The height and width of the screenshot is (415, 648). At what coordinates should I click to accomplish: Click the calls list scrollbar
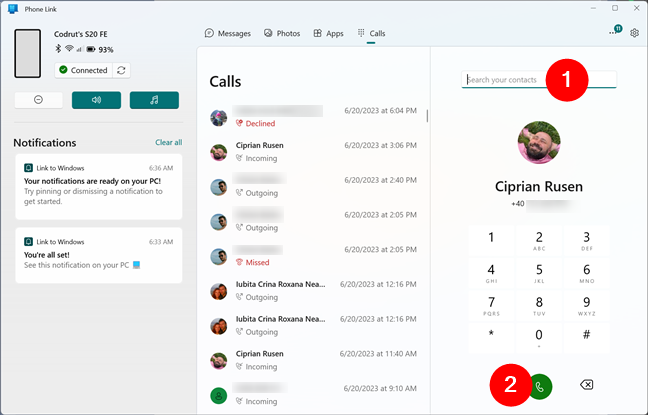[x=427, y=116]
